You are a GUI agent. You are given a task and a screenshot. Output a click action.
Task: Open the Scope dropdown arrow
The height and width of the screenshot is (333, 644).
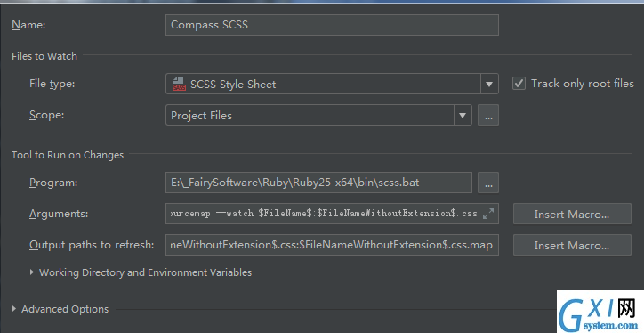coord(463,115)
